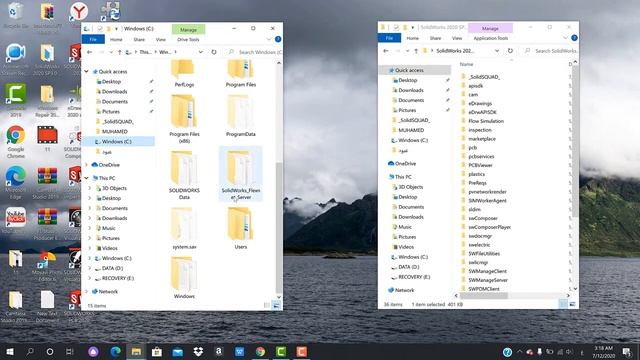Open File menu in Windows (C:) window

tap(93, 39)
